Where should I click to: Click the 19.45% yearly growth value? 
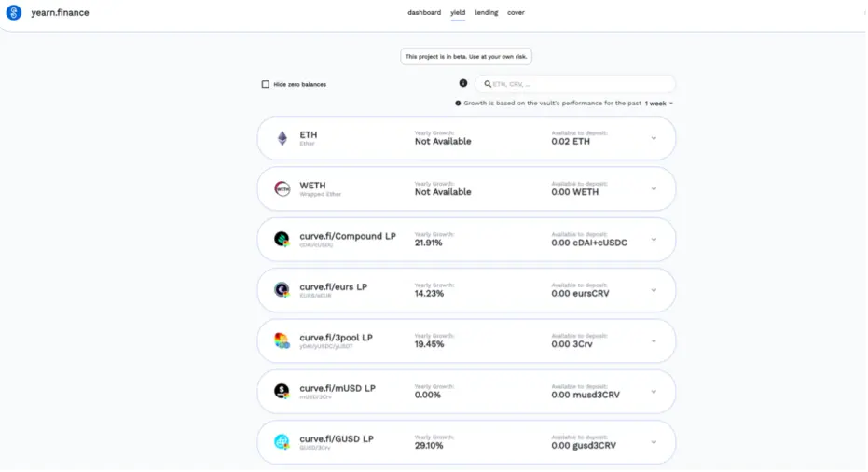429,344
